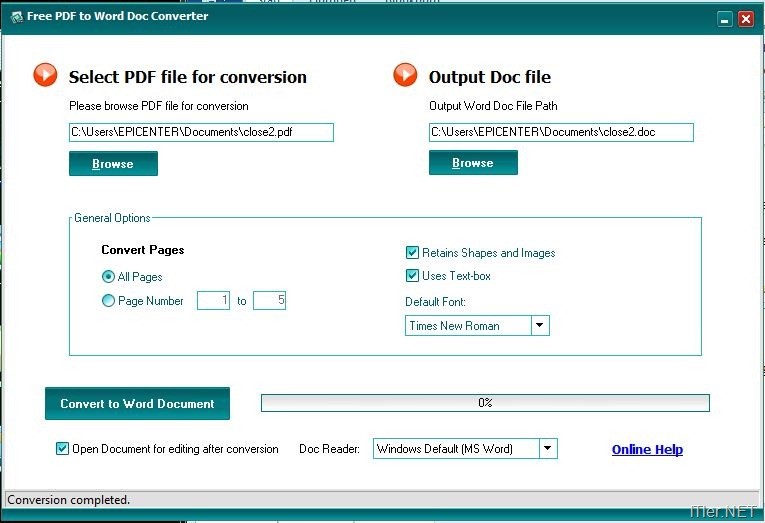Viewport: 765px width, 523px height.
Task: Open the Doc Reader dropdown arrow
Action: pos(548,448)
